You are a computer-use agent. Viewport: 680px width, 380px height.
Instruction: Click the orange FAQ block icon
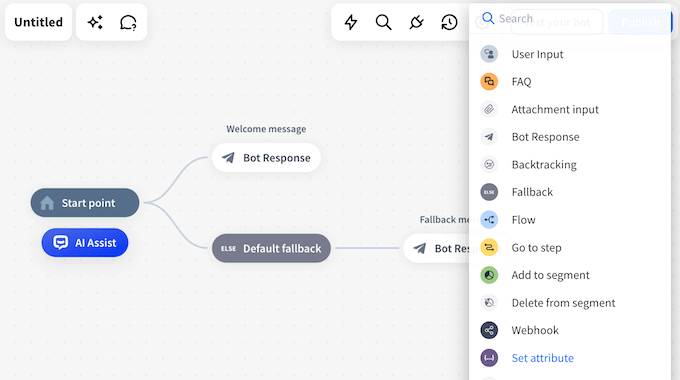489,82
